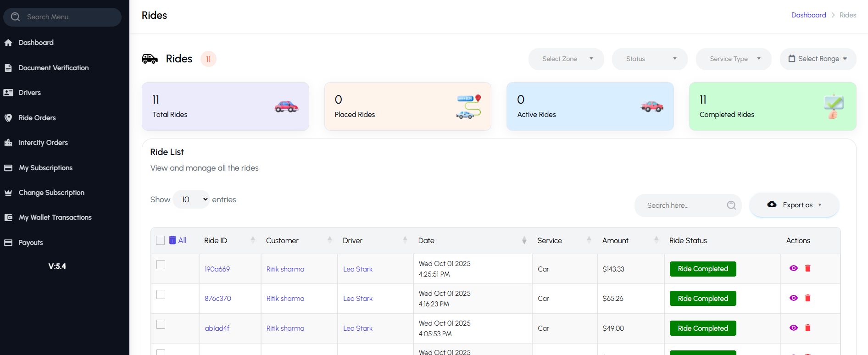
Task: Open the Export as dropdown
Action: pos(794,205)
